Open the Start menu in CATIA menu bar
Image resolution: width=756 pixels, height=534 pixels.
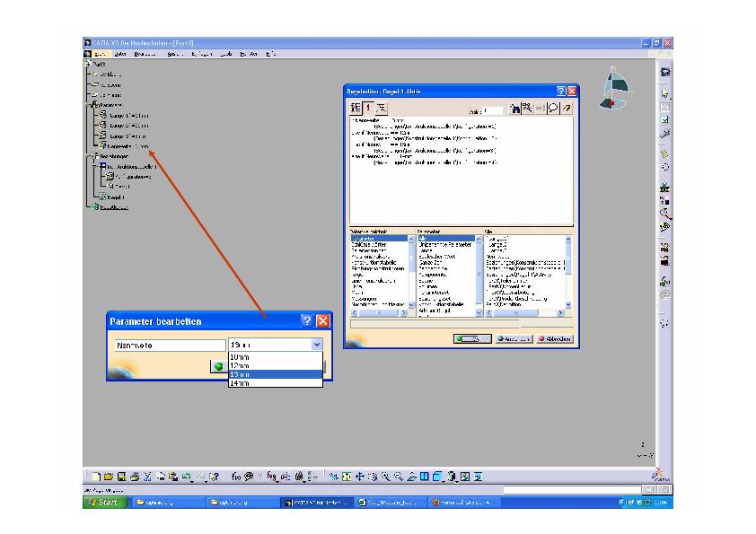100,54
